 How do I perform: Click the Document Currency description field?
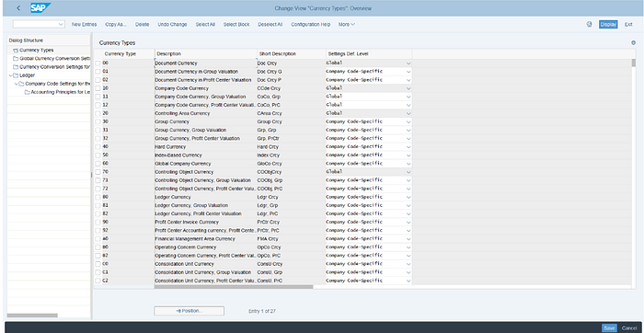tap(205, 63)
